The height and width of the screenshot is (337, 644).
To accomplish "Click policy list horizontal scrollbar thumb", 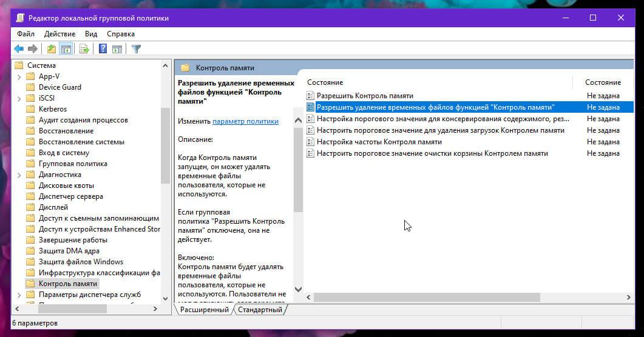I will point(427,298).
